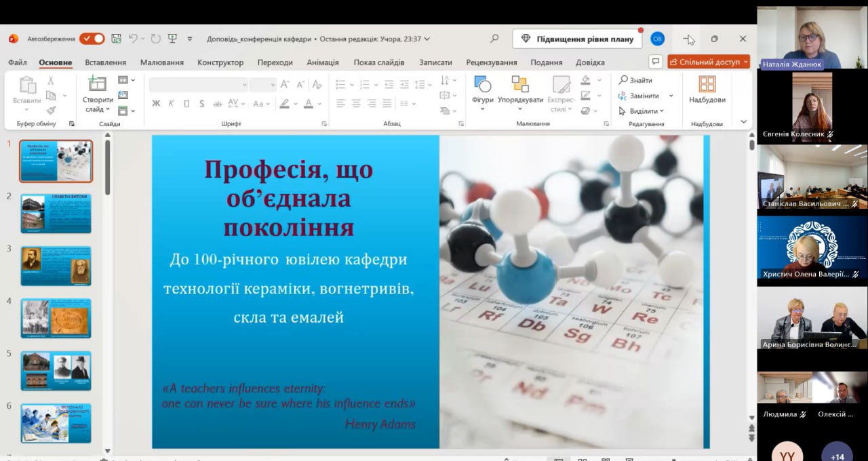
Task: Toggle italic К formatting
Action: click(x=171, y=104)
